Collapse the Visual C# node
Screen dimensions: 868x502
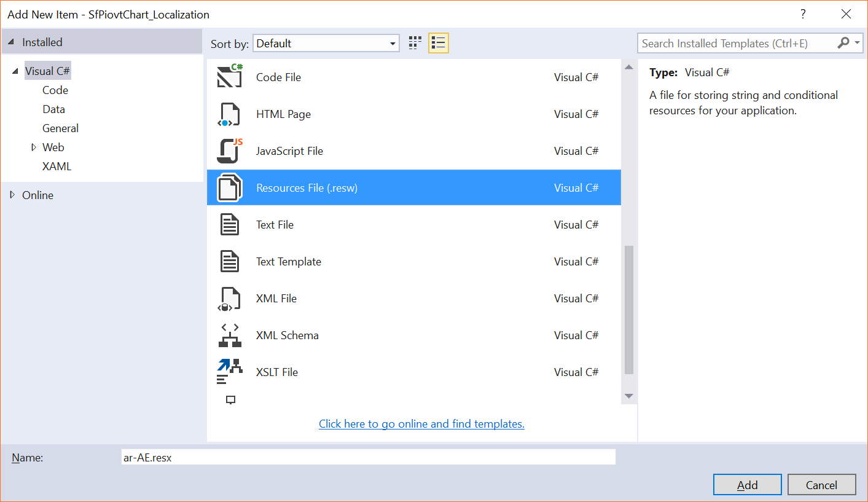click(15, 72)
